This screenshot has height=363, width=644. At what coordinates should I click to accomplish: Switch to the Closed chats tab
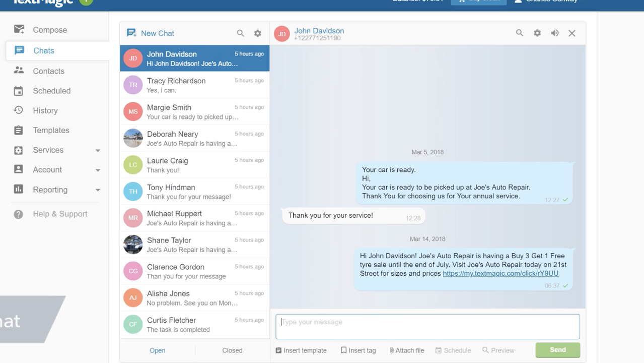(232, 350)
